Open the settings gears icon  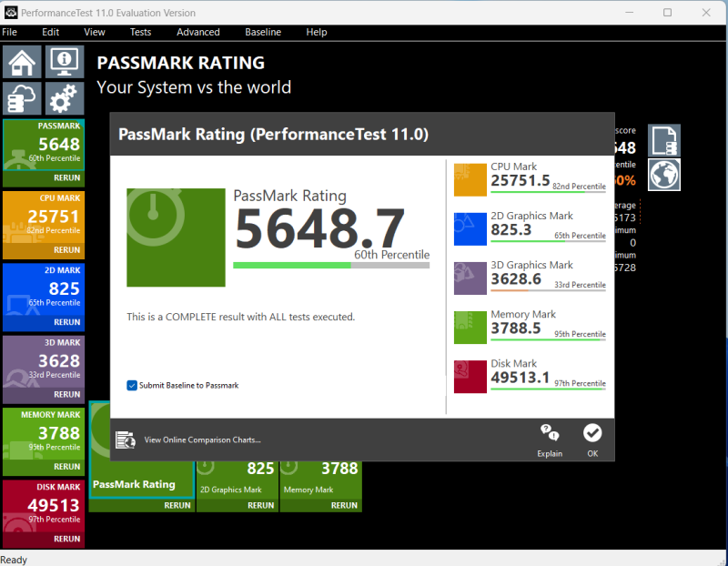point(65,98)
